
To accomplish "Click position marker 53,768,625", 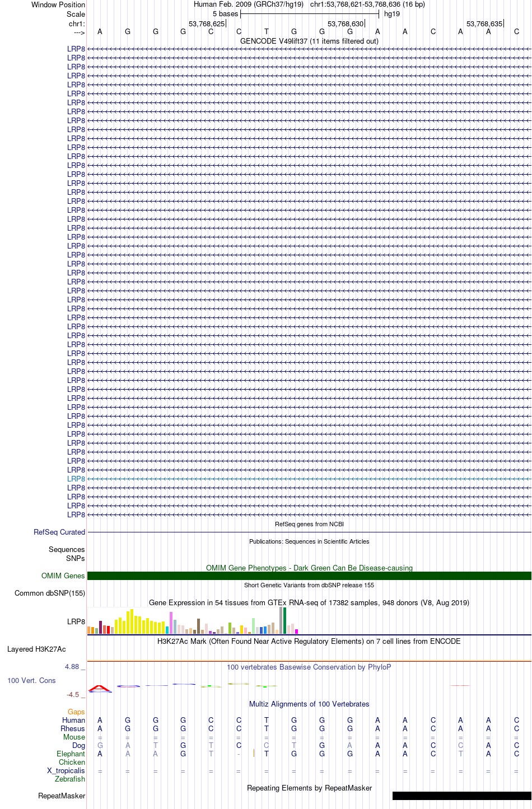I will coord(207,24).
